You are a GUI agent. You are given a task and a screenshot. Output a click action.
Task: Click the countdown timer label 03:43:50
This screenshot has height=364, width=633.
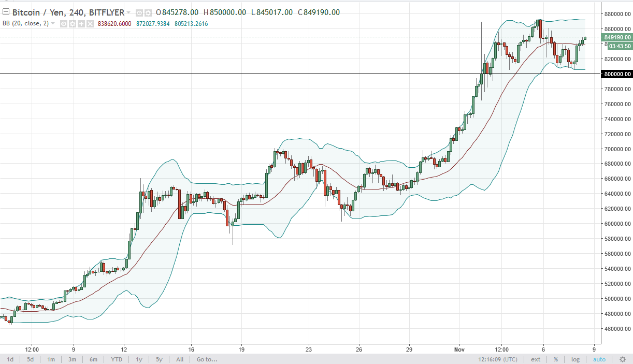pos(620,46)
